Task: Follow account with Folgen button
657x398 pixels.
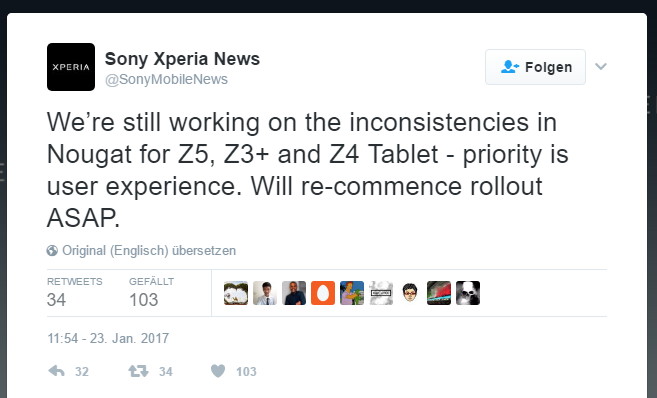Action: coord(535,67)
